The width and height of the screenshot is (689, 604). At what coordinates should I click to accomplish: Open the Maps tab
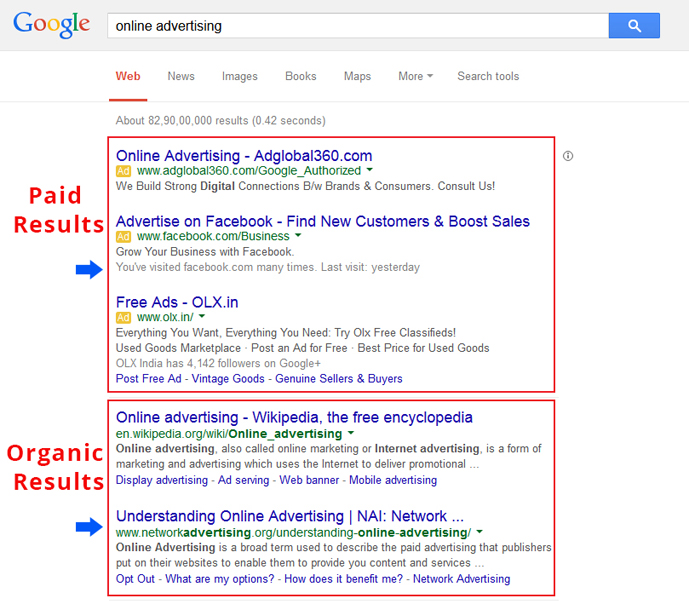(357, 76)
